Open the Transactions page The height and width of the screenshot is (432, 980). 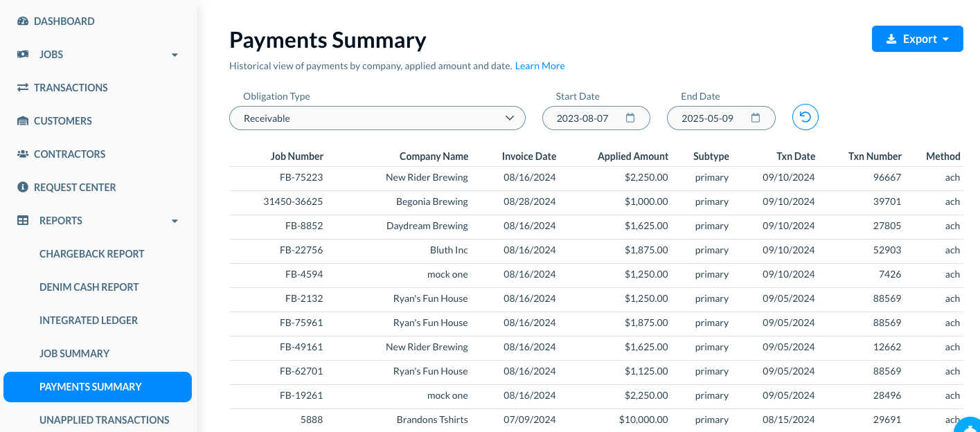tap(71, 88)
